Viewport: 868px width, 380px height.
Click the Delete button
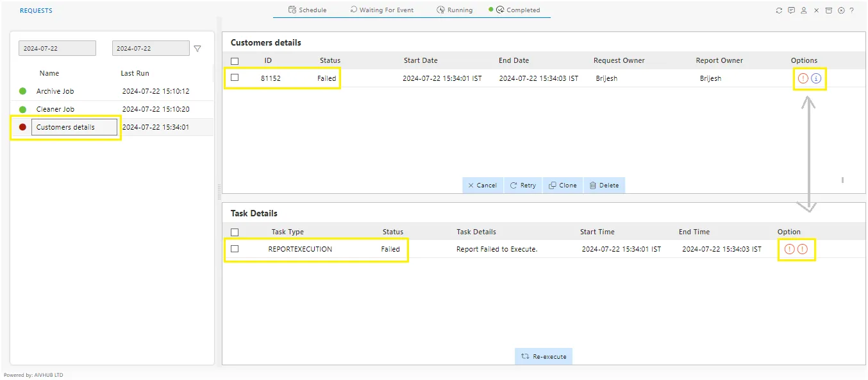604,185
